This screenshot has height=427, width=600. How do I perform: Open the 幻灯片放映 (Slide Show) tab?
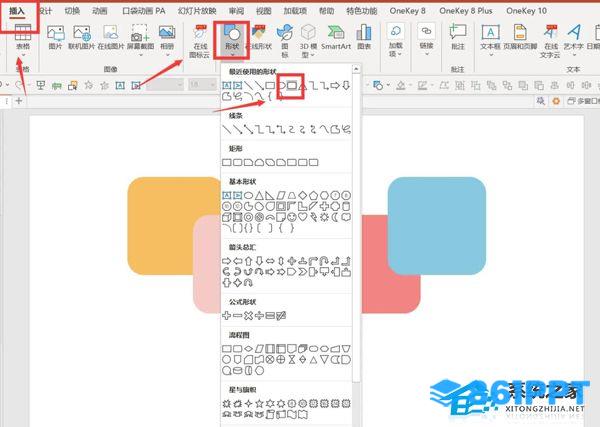point(197,11)
